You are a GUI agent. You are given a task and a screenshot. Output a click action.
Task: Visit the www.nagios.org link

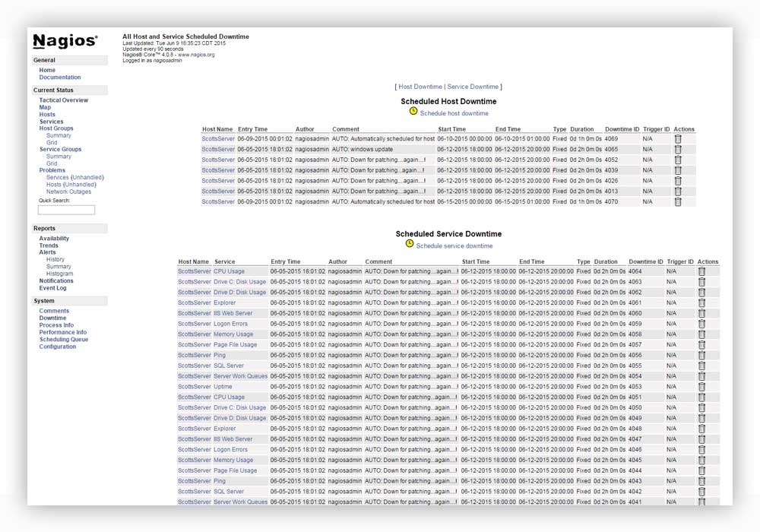(x=196, y=55)
